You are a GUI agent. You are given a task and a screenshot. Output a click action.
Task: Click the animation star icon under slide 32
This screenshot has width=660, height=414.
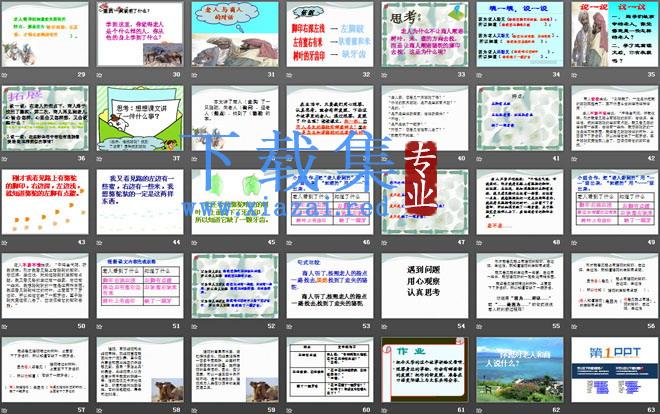tap(289, 74)
